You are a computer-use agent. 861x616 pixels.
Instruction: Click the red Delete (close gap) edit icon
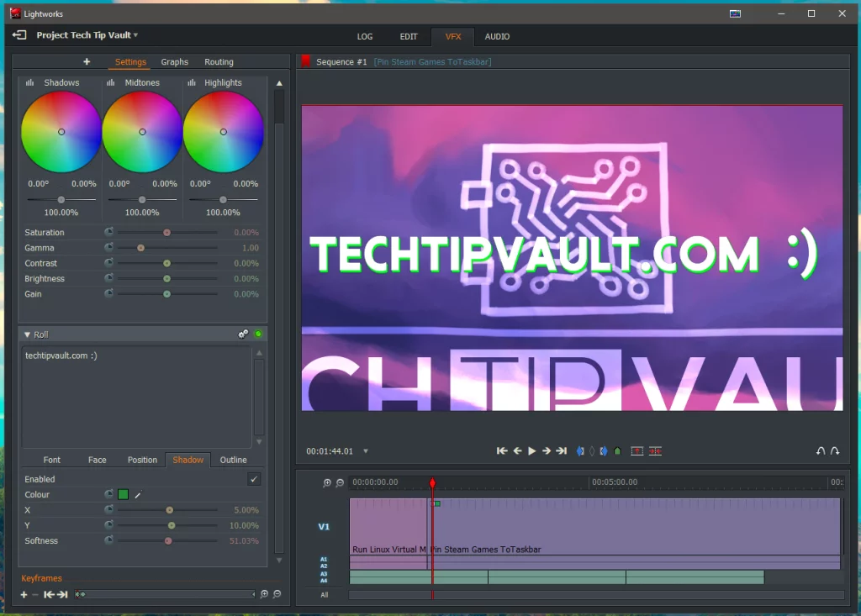tap(655, 451)
